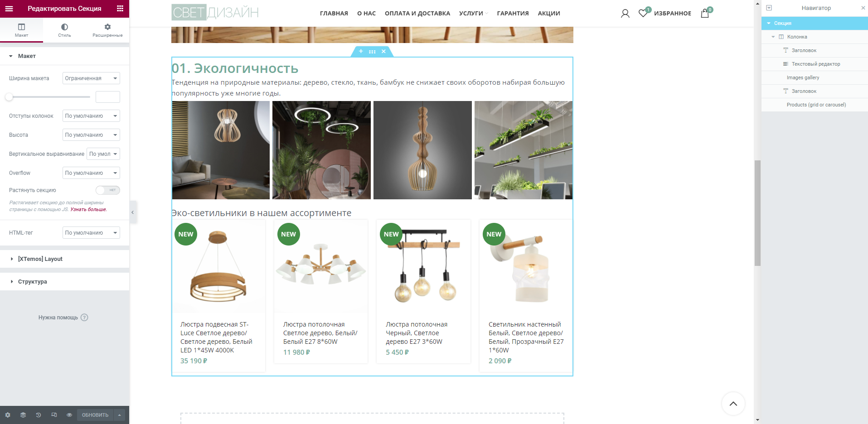The width and height of the screenshot is (868, 424).
Task: Click the layout width slider handle
Action: tap(9, 97)
